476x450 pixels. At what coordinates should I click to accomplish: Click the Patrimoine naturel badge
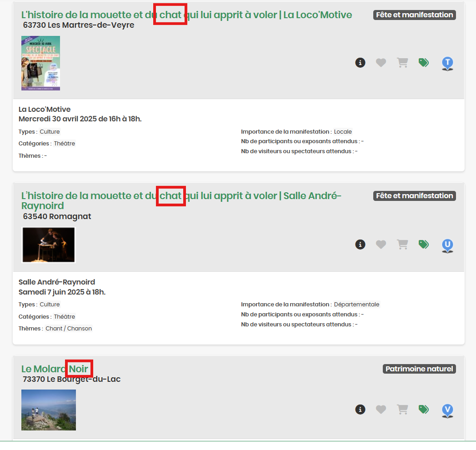[x=419, y=369]
